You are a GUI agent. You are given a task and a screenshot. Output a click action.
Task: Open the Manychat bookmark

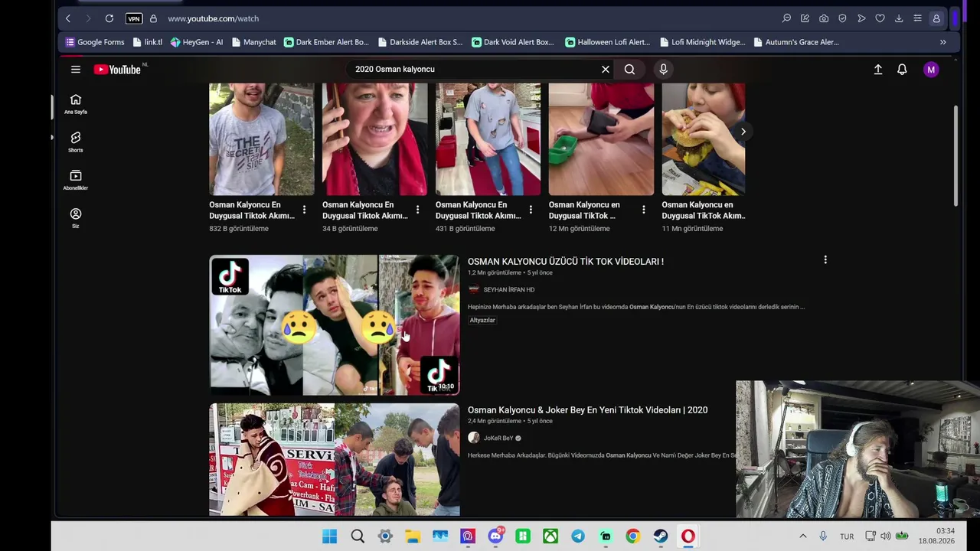(x=253, y=42)
